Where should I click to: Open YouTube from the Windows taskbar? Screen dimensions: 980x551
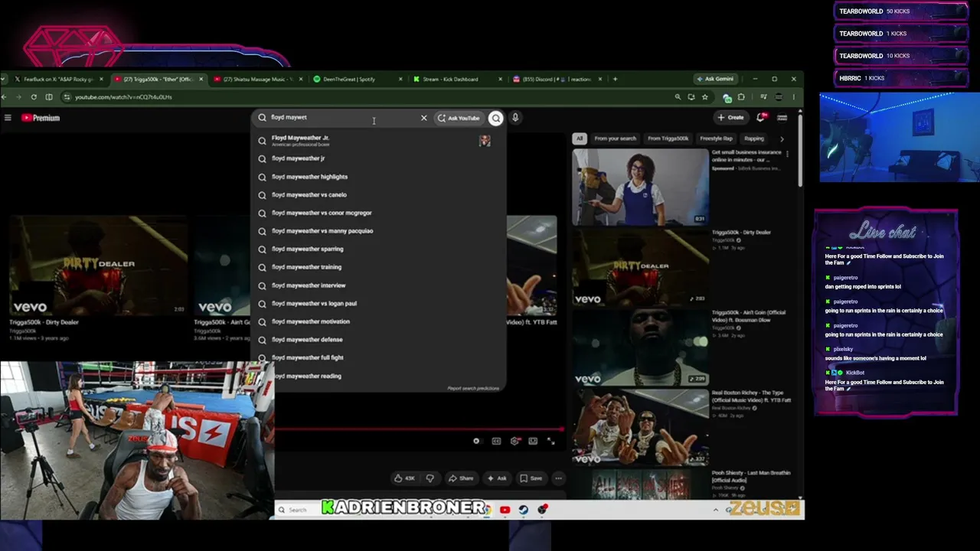(x=505, y=510)
